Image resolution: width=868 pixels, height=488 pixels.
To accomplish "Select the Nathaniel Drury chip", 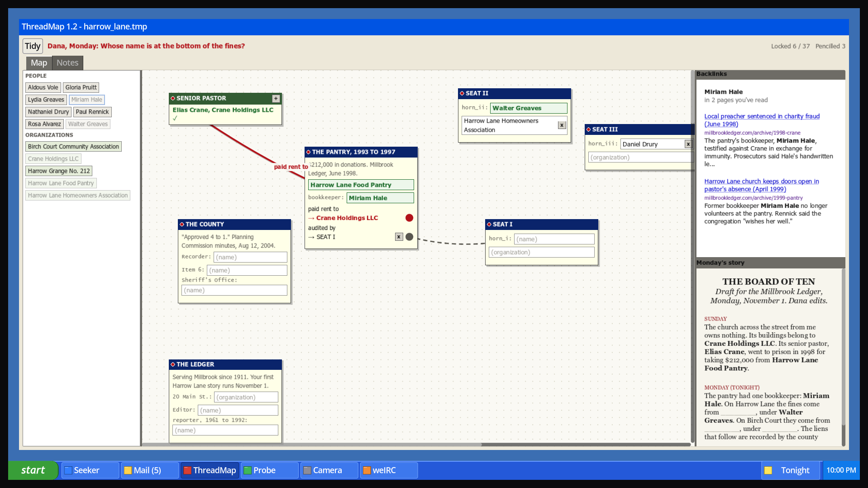I will point(48,112).
